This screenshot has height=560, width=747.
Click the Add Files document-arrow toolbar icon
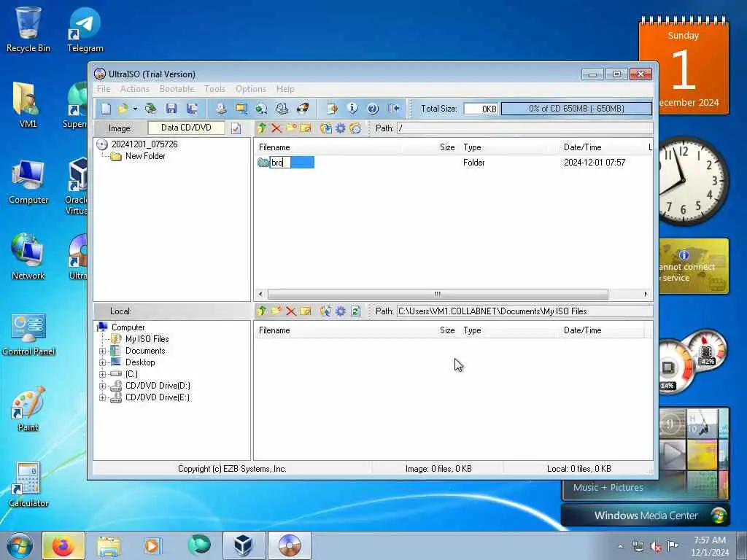click(332, 109)
